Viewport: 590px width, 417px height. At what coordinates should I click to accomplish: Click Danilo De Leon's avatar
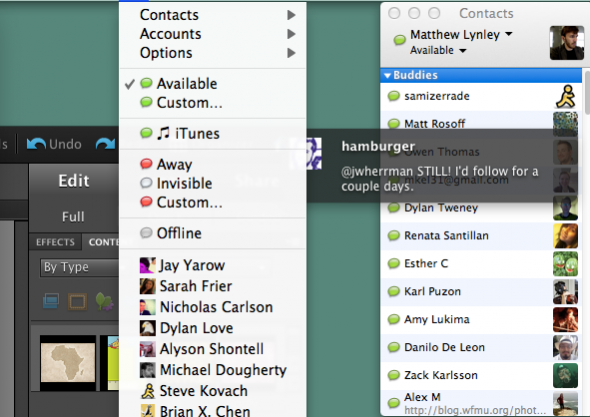tap(565, 347)
